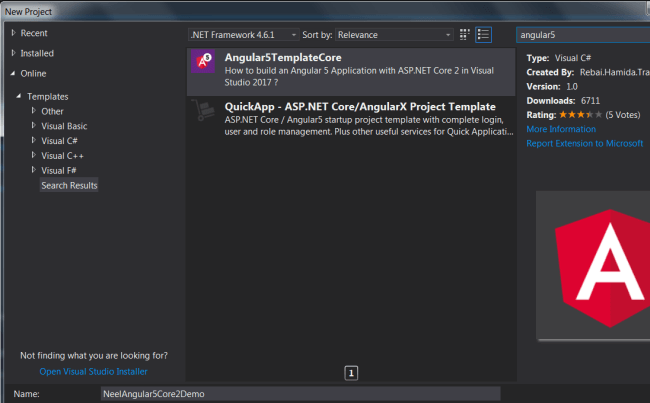Click Report Extension to Microsoft link

pyautogui.click(x=585, y=143)
